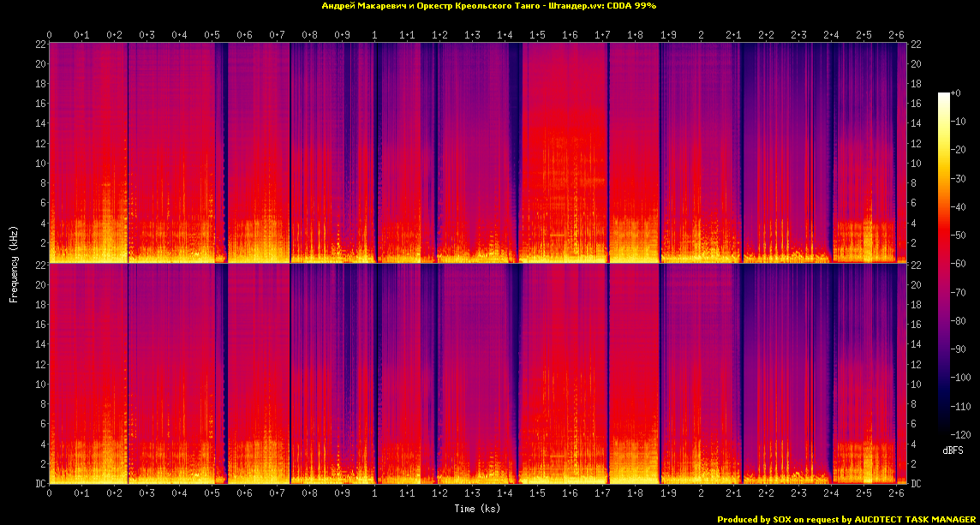This screenshot has width=980, height=525.
Task: Click the +0 value on the color scale
Action: (957, 92)
